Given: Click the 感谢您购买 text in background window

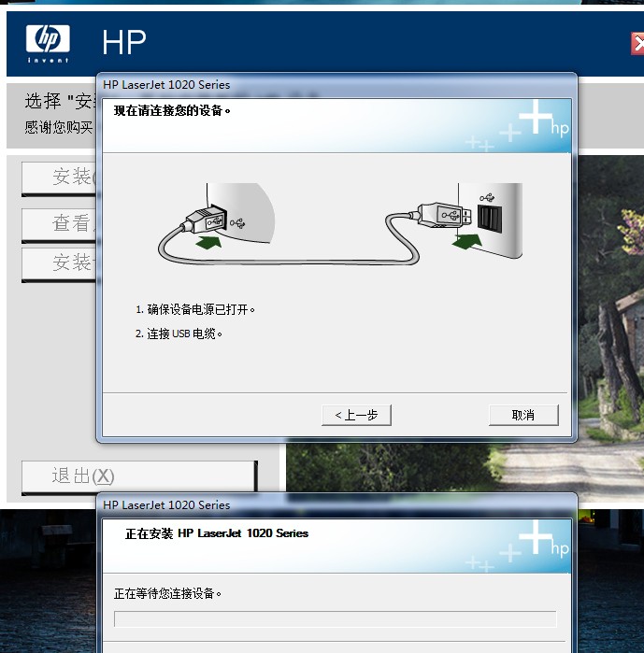Looking at the screenshot, I should click(x=58, y=127).
